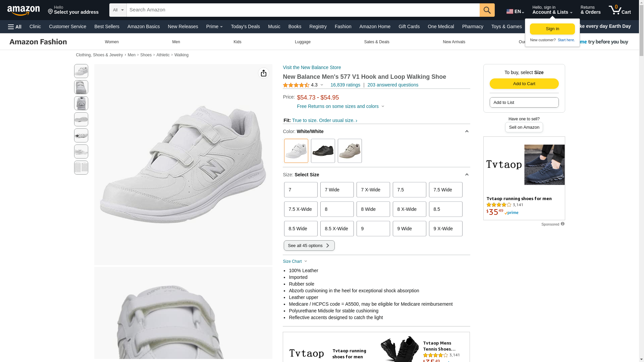Click the Search Amazon input field

(x=303, y=10)
